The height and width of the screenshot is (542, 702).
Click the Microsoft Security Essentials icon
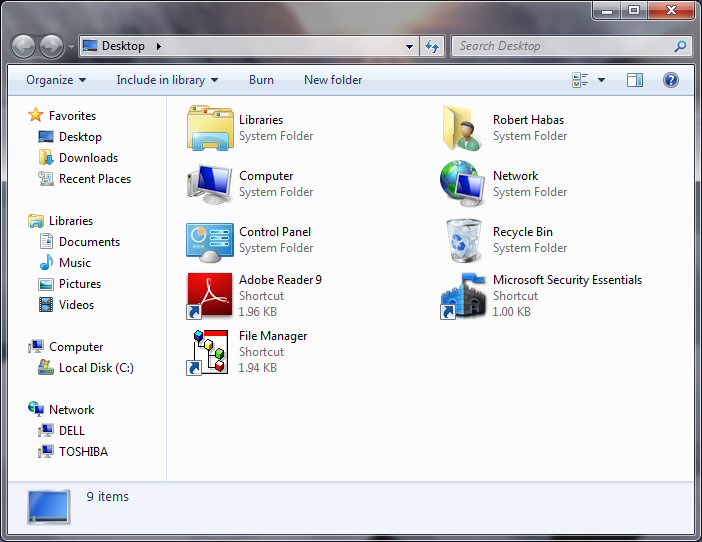pyautogui.click(x=464, y=296)
